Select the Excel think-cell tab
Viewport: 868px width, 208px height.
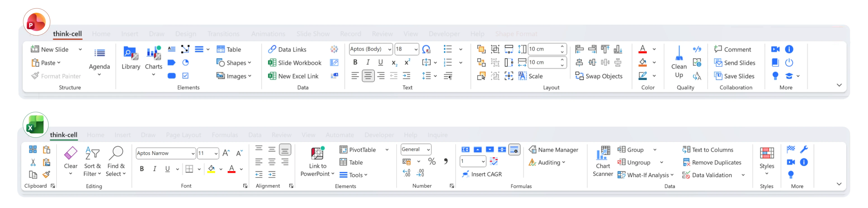click(64, 135)
